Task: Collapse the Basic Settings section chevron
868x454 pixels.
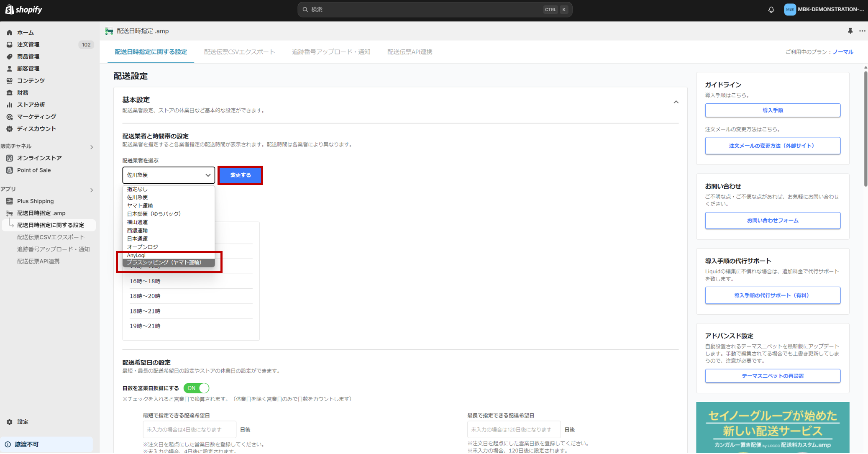Action: click(676, 102)
